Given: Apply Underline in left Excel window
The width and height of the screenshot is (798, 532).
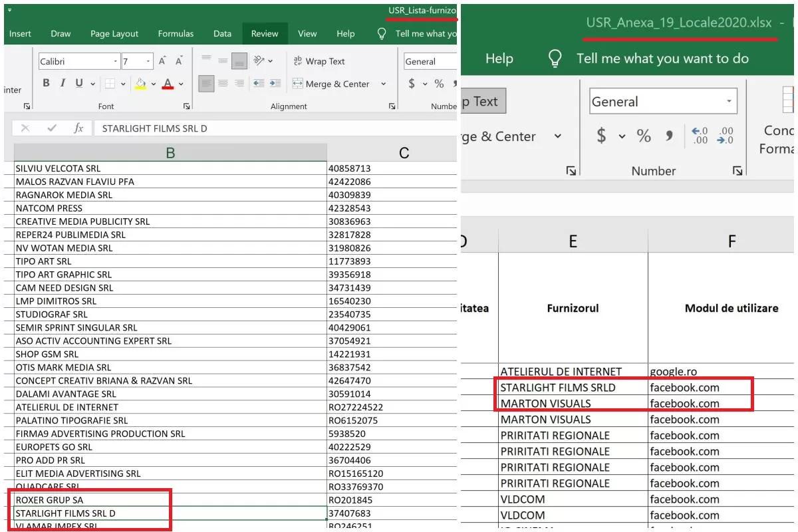Looking at the screenshot, I should tap(79, 83).
